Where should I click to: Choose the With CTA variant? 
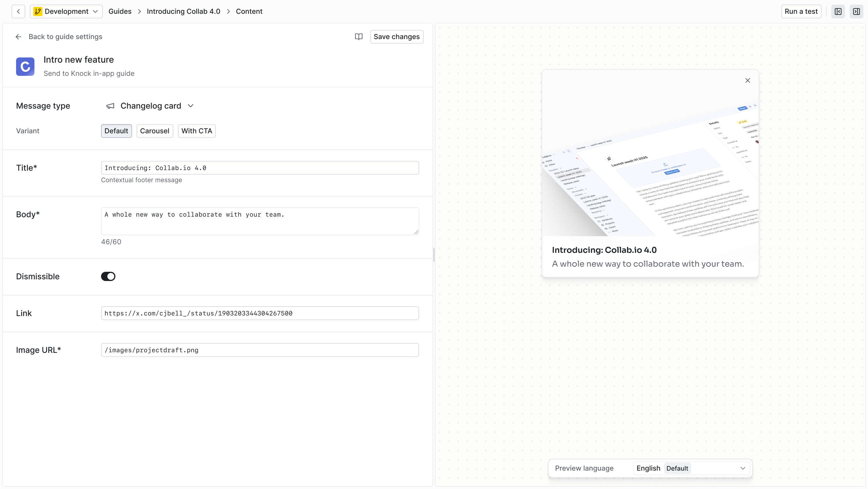pyautogui.click(x=196, y=131)
